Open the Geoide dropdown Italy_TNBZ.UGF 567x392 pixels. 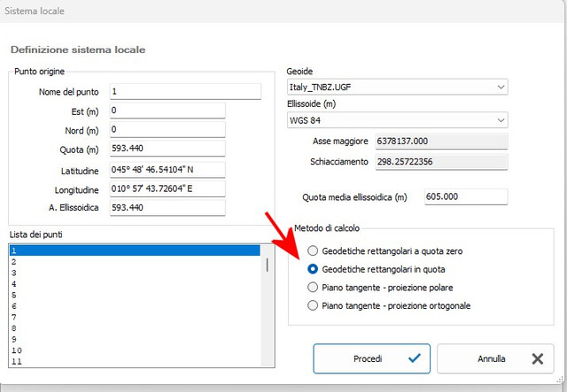pyautogui.click(x=398, y=87)
